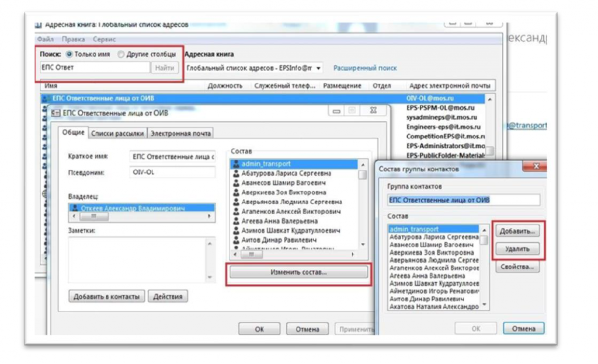Screen dimensions: 598x364
Task: Open the Расширенный поиск link
Action: [365, 68]
